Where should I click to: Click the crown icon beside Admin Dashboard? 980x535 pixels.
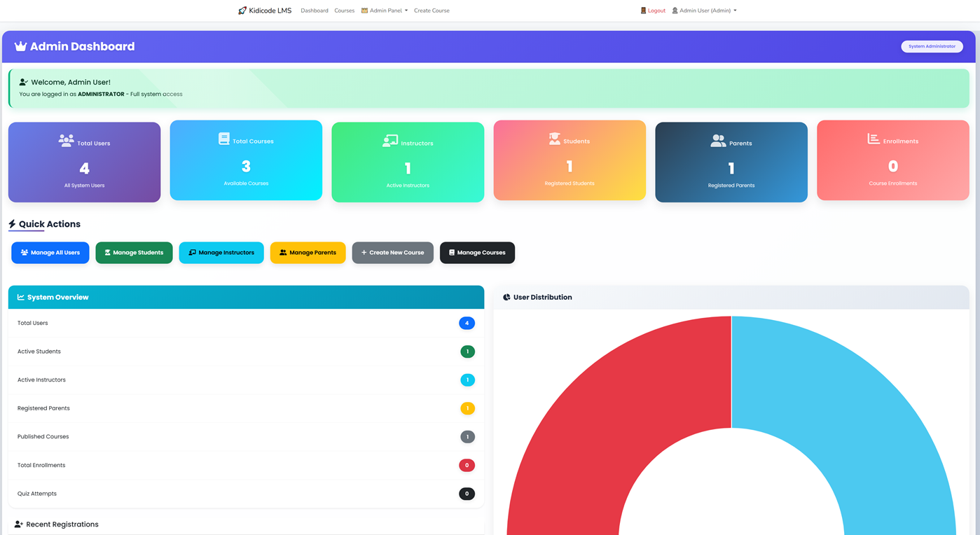coord(20,47)
